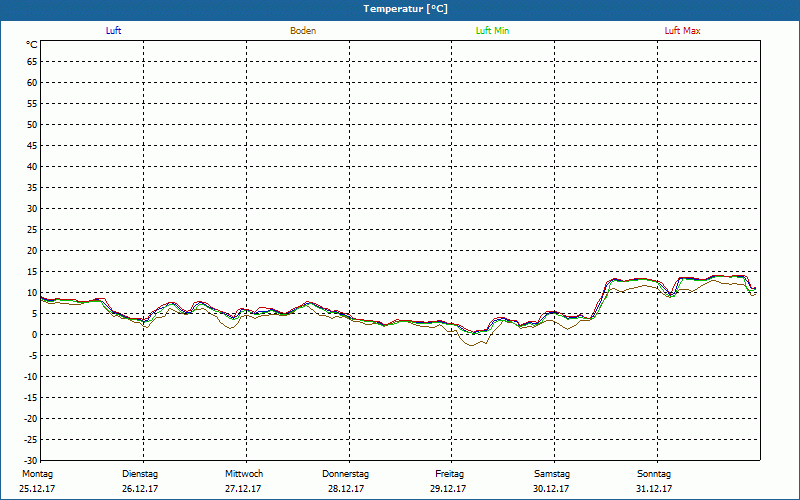Click the -10 value on temperature axis
Image resolution: width=800 pixels, height=500 pixels.
[31, 377]
